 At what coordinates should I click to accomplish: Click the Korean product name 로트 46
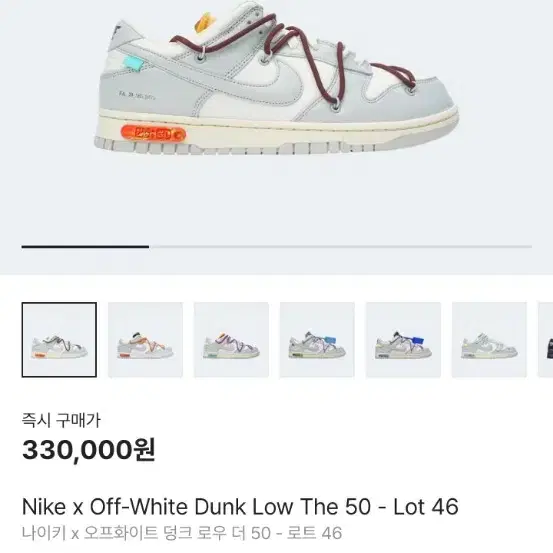pos(315,533)
